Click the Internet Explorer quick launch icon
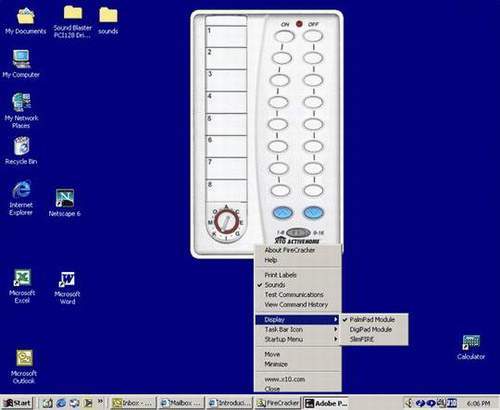 click(61, 403)
